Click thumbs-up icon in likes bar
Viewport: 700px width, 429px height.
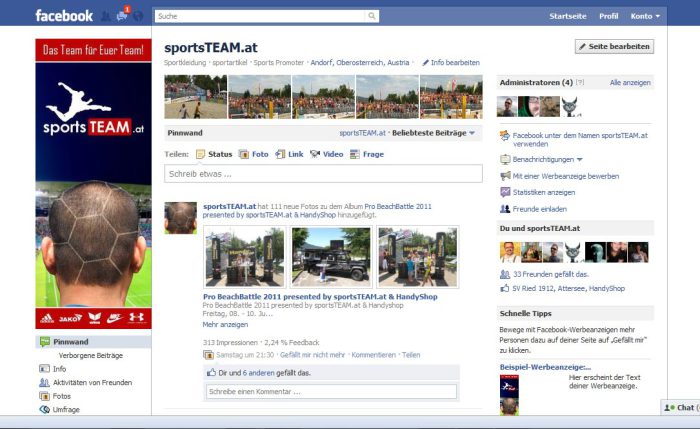(211, 373)
